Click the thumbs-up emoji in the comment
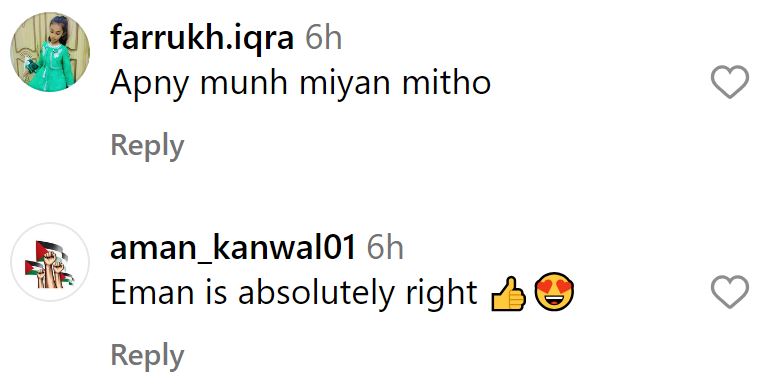767x392 pixels. tap(508, 293)
